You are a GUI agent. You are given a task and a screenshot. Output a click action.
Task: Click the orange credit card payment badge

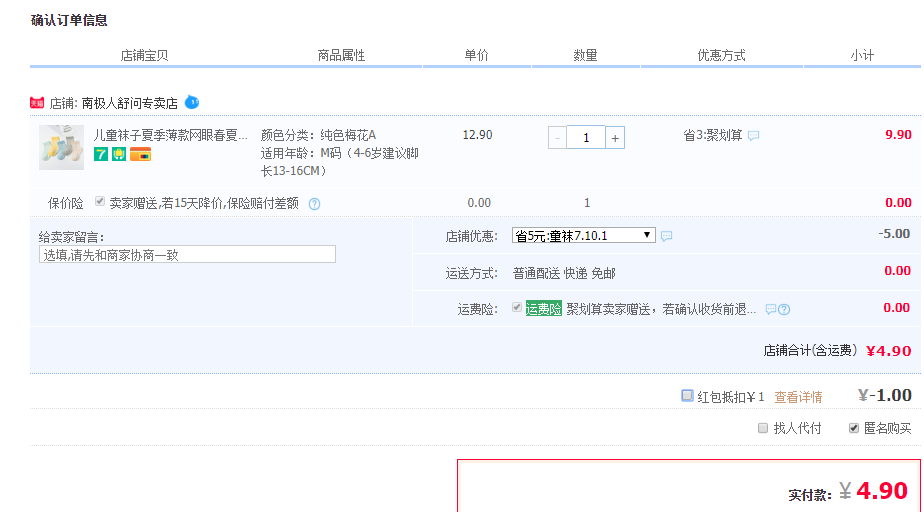(x=140, y=154)
